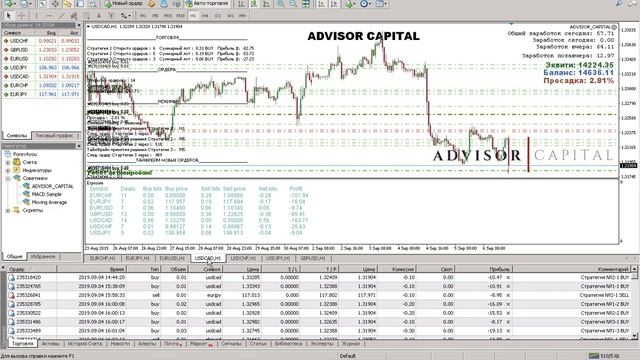Select the crosshair tool
This screenshot has height=360, width=640.
21,16
